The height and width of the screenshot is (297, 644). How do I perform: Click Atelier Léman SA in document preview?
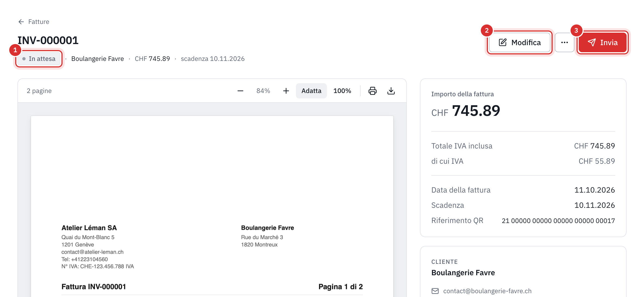click(89, 228)
